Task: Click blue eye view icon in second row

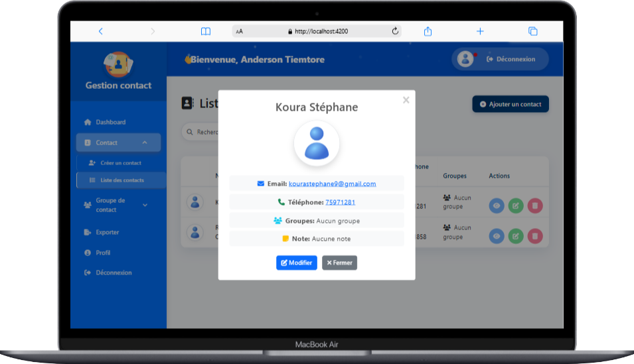Action: pyautogui.click(x=497, y=235)
